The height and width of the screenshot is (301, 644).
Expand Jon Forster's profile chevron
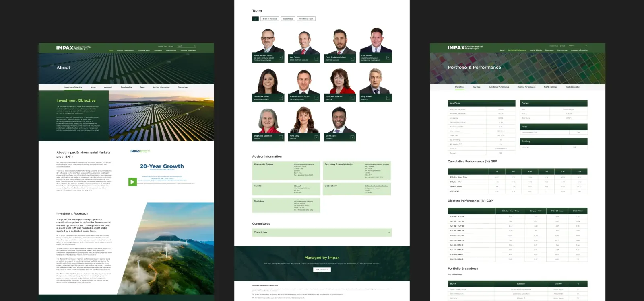tap(316, 59)
